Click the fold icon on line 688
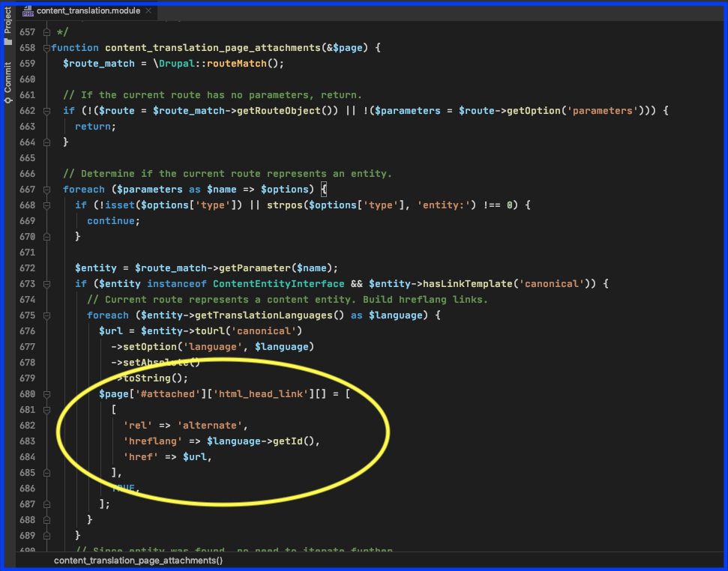The image size is (728, 571). pos(46,519)
